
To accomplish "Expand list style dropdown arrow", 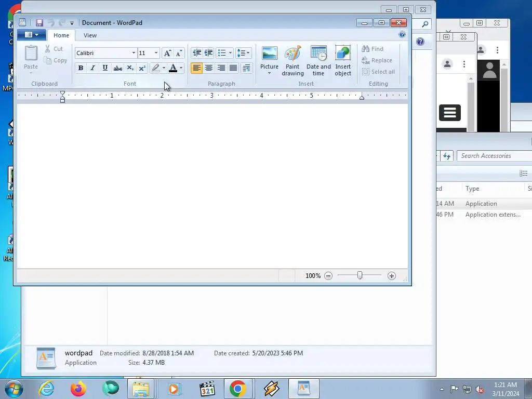I will click(x=230, y=53).
